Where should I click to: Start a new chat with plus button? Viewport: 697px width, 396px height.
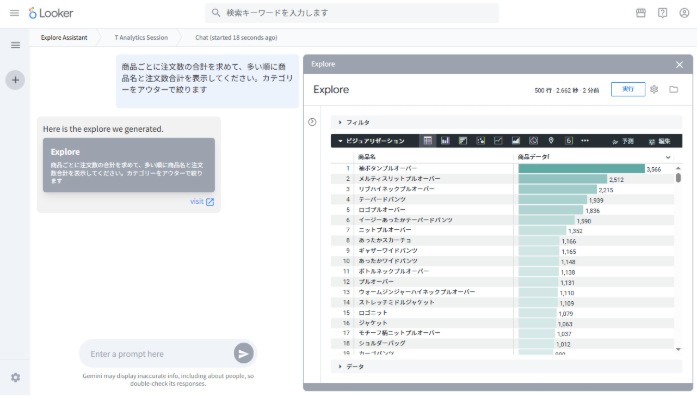(15, 80)
